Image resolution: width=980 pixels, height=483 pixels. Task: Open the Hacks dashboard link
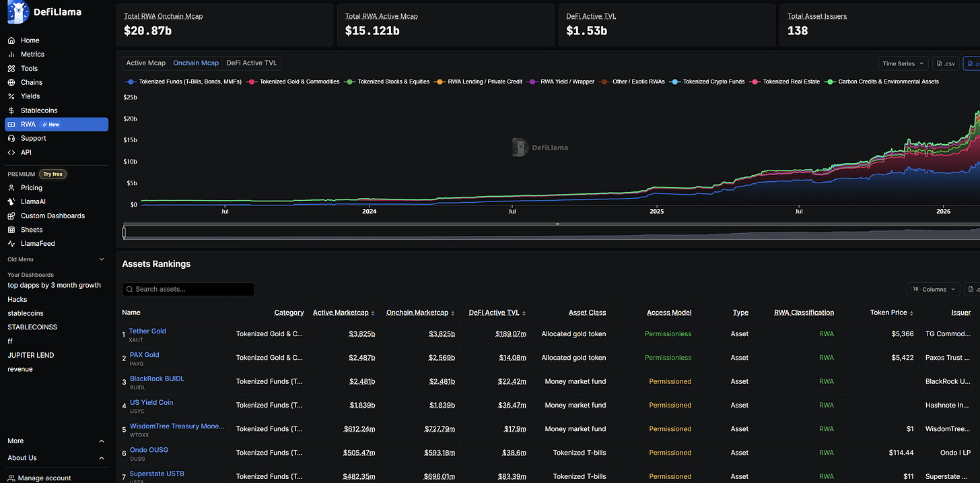17,300
